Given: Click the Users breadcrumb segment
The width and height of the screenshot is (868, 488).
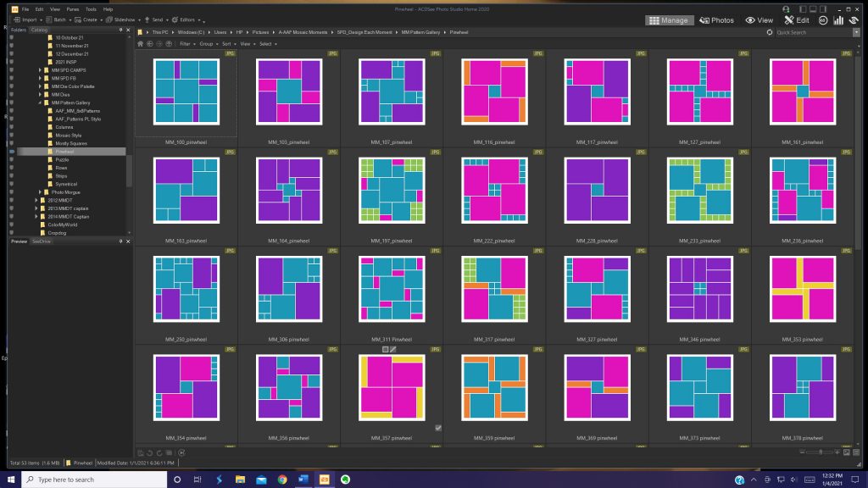Looking at the screenshot, I should (x=220, y=33).
